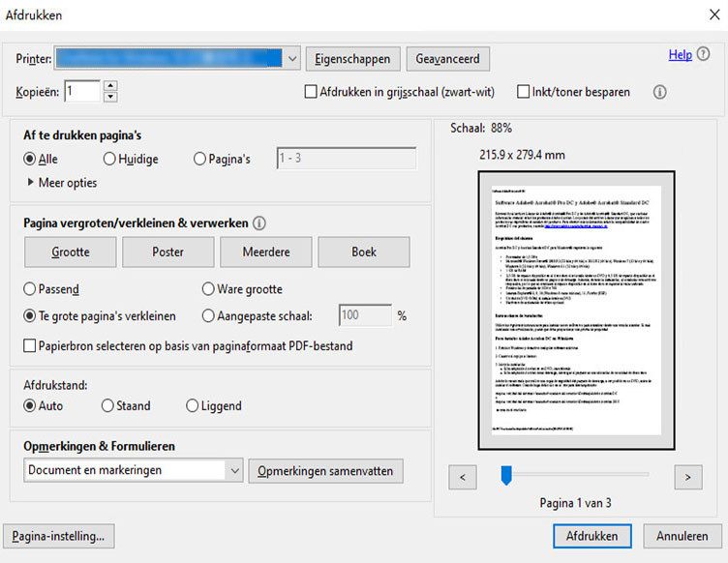Select Huidige page radio button
This screenshot has width=728, height=563.
[109, 159]
